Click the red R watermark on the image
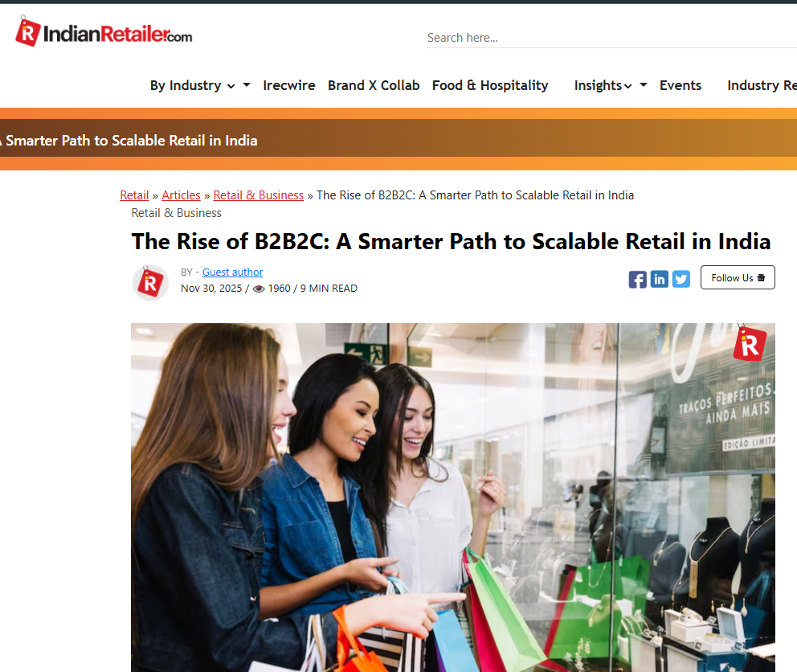 [750, 344]
